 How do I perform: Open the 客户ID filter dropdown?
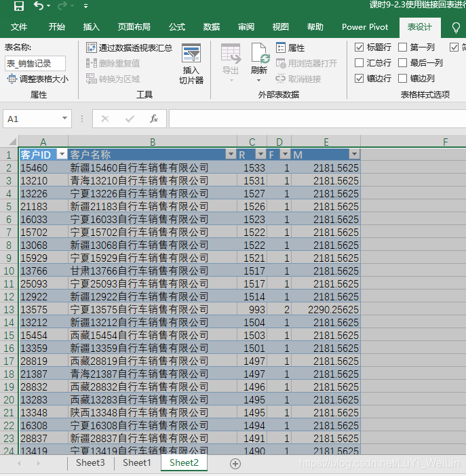pos(62,154)
